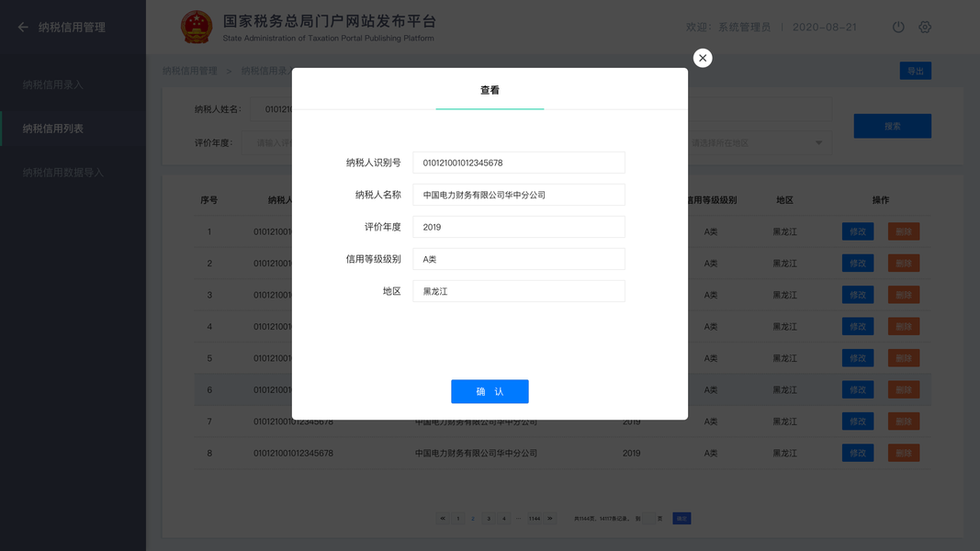Screen dimensions: 980x551
Task: Click the 导出 export button
Action: point(916,72)
